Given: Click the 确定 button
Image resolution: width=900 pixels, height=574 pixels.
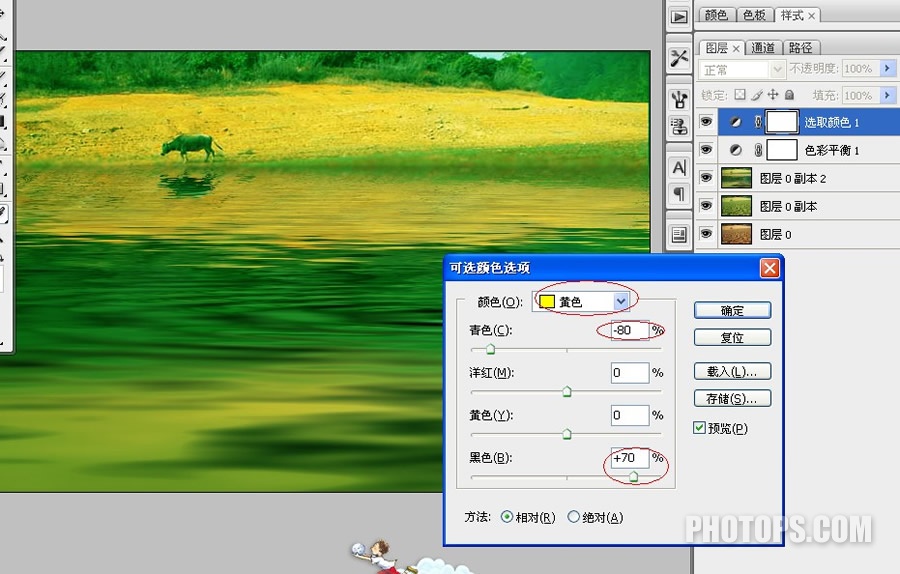Looking at the screenshot, I should click(x=732, y=311).
